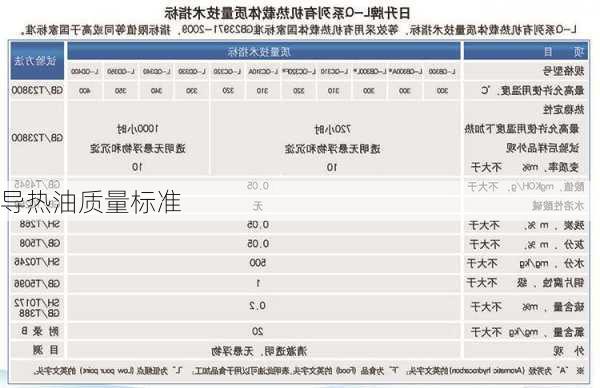The height and width of the screenshot is (388, 600).
Task: Click "GB/T23800" in the thermal stability row
Action: click(38, 138)
